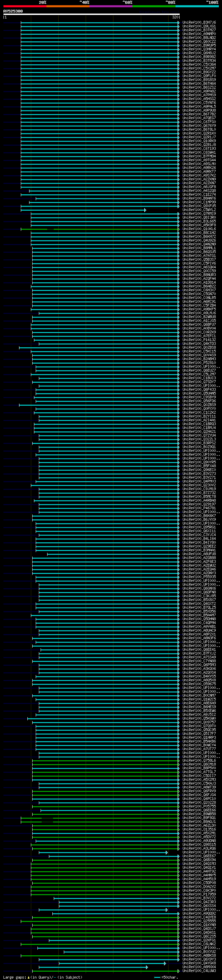Viewport: 222px width, 980px height.
Task: Select the UniRef100_C1E274 entry
Action: point(199,195)
